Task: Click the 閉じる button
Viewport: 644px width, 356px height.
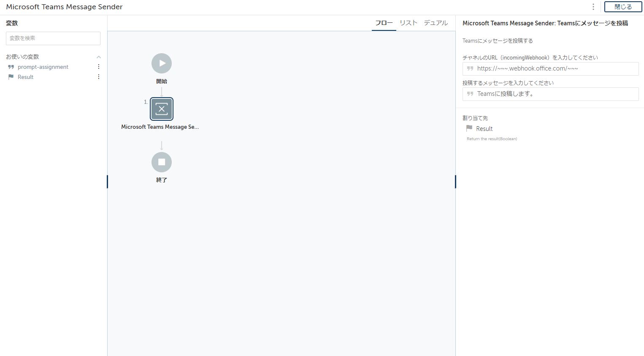Action: (623, 7)
